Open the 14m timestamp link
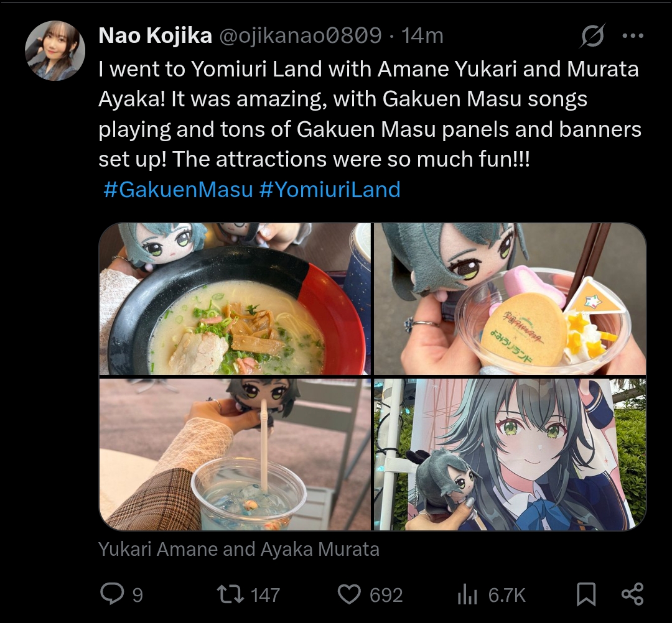The height and width of the screenshot is (623, 672). [422, 35]
